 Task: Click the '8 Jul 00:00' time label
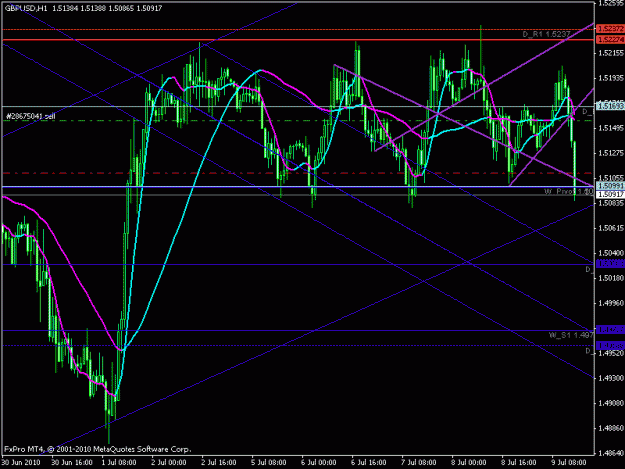(469, 462)
